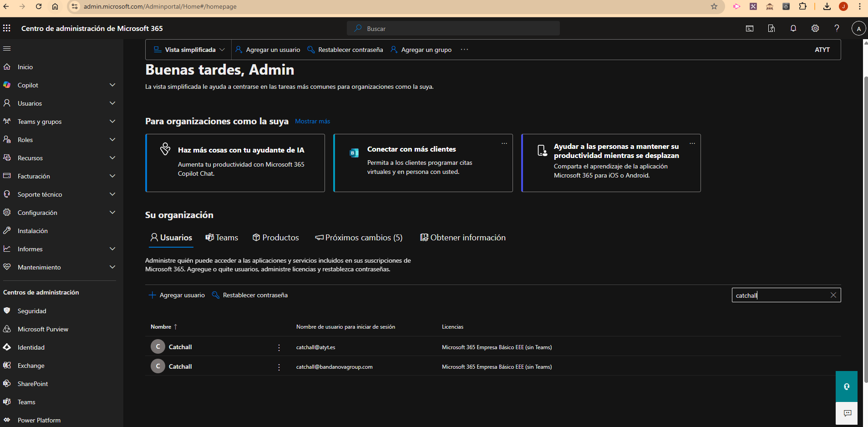This screenshot has height=427, width=868.
Task: Open the Haz más cosas con IA card
Action: click(235, 163)
